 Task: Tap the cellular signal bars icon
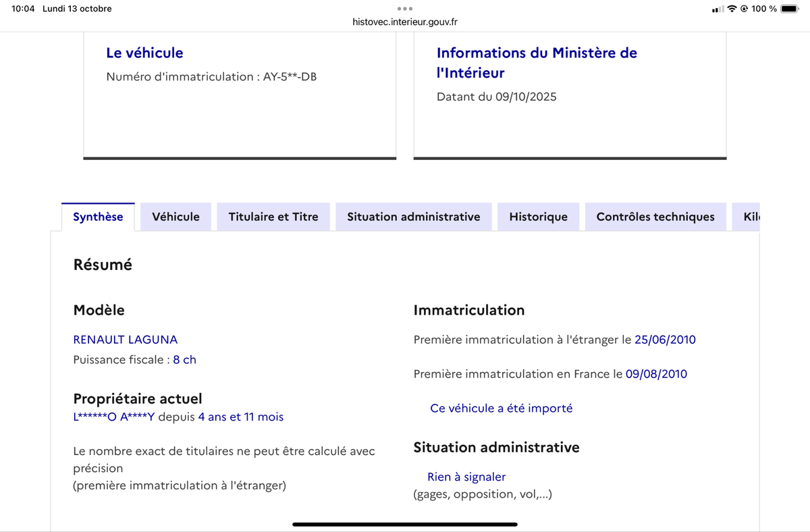[718, 9]
